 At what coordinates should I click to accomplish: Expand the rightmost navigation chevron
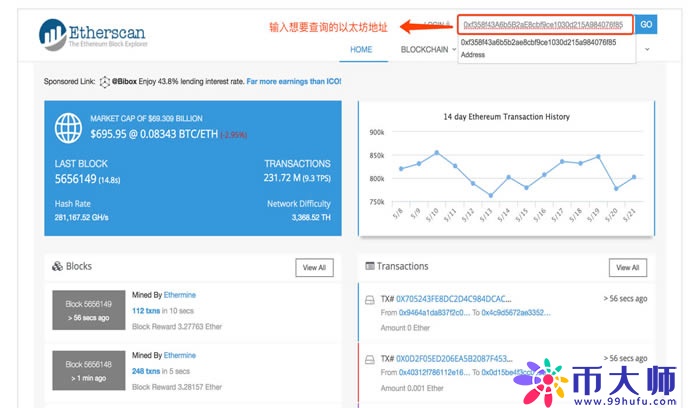click(647, 50)
